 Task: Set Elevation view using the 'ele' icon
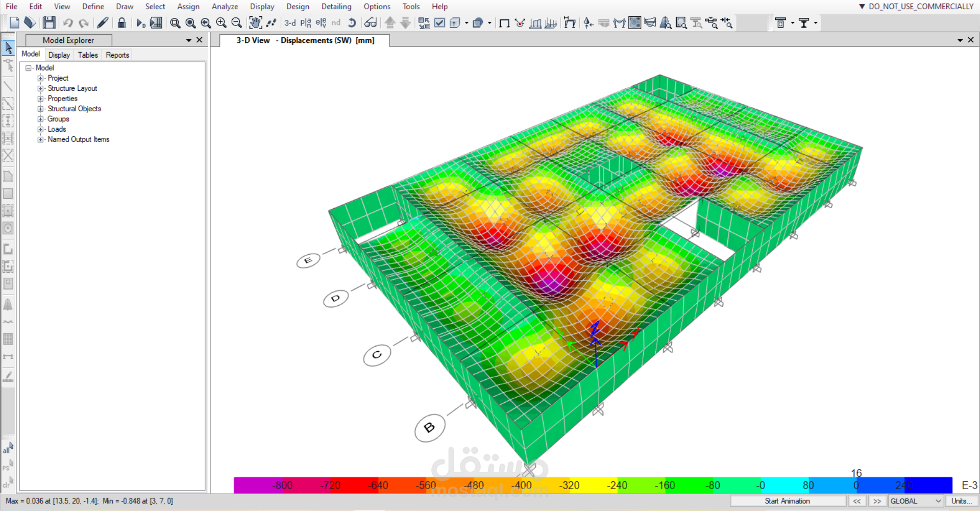tap(321, 23)
